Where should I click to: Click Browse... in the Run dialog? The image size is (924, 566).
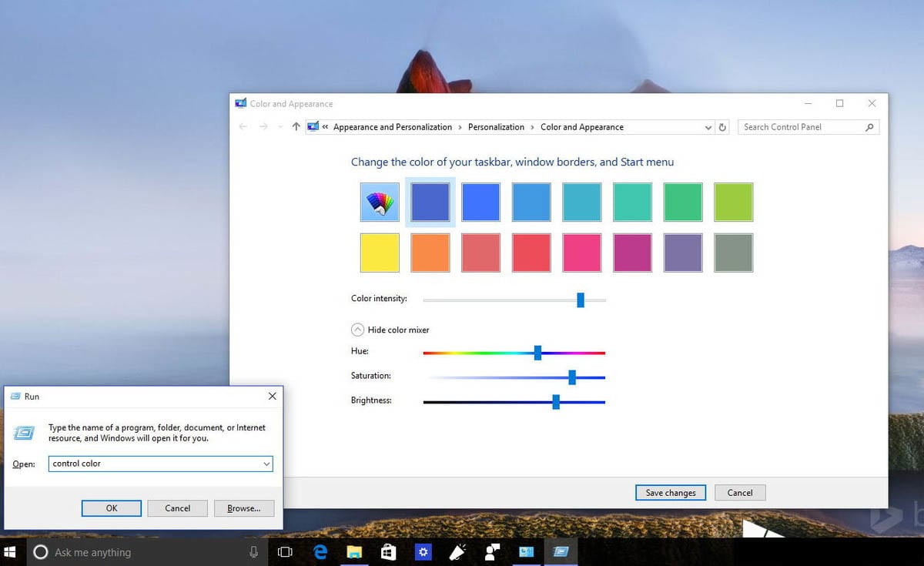pos(243,508)
